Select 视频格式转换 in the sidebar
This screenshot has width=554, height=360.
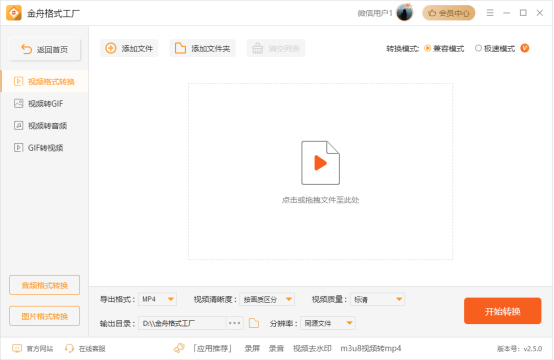click(x=45, y=82)
